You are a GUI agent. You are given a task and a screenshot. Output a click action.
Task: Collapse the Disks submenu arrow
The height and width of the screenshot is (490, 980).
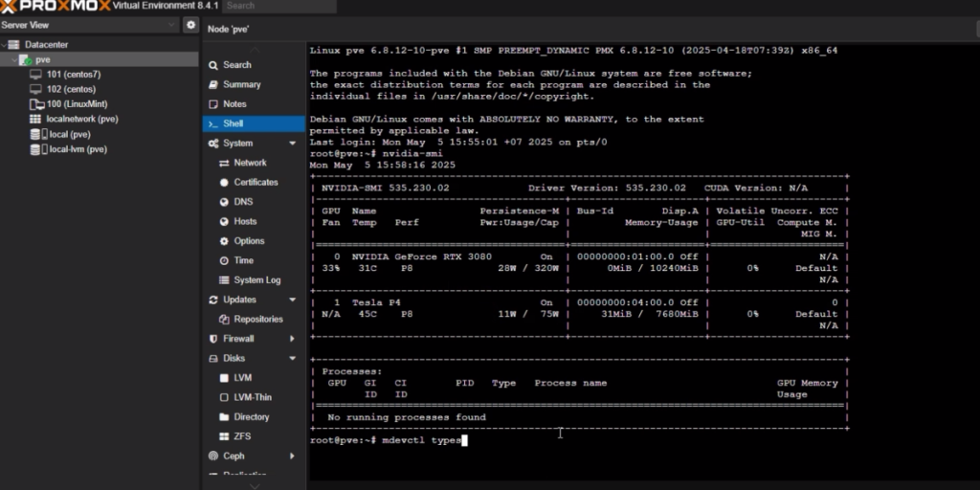(293, 358)
